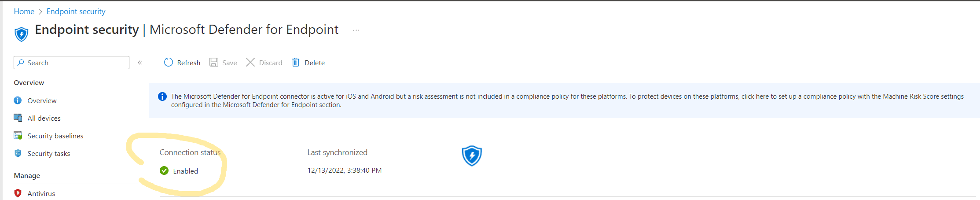
Task: Open the ellipsis more options menu
Action: click(x=356, y=30)
